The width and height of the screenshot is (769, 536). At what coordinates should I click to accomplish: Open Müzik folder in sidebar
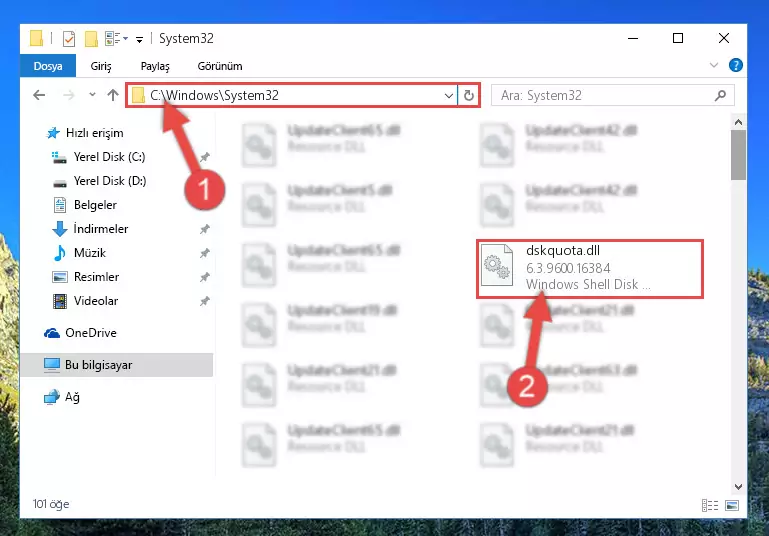pos(90,253)
